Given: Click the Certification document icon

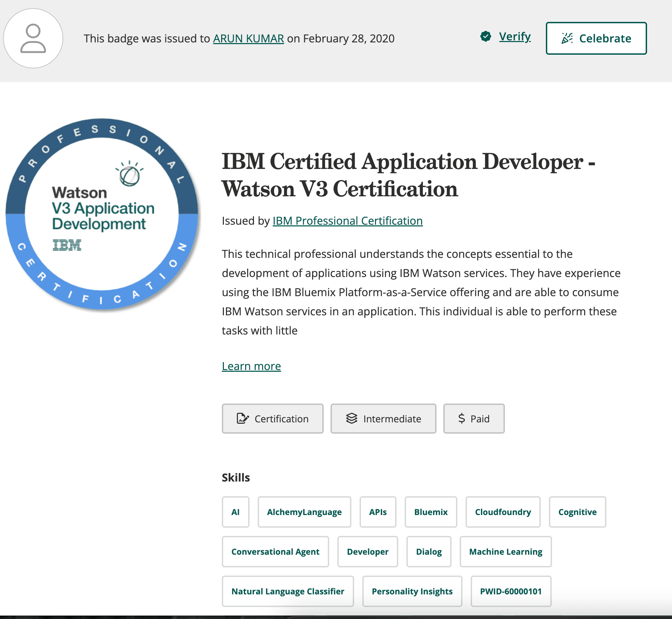Looking at the screenshot, I should pyautogui.click(x=243, y=418).
